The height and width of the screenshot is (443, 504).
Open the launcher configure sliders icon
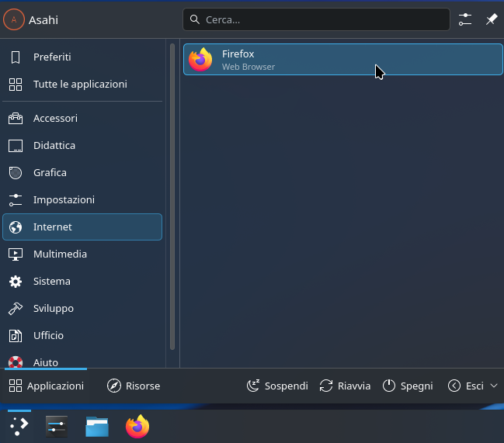click(x=465, y=19)
